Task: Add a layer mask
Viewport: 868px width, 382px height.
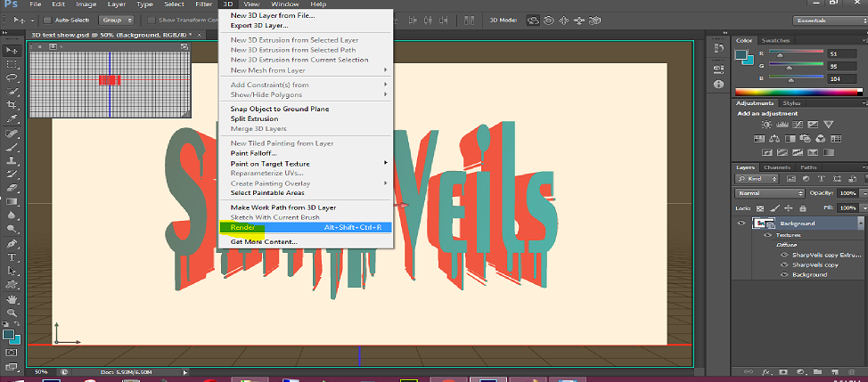Action: tap(783, 371)
